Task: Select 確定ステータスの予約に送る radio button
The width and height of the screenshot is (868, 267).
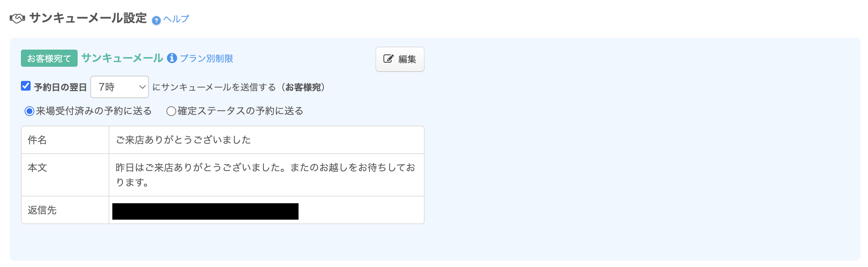Action: 171,111
